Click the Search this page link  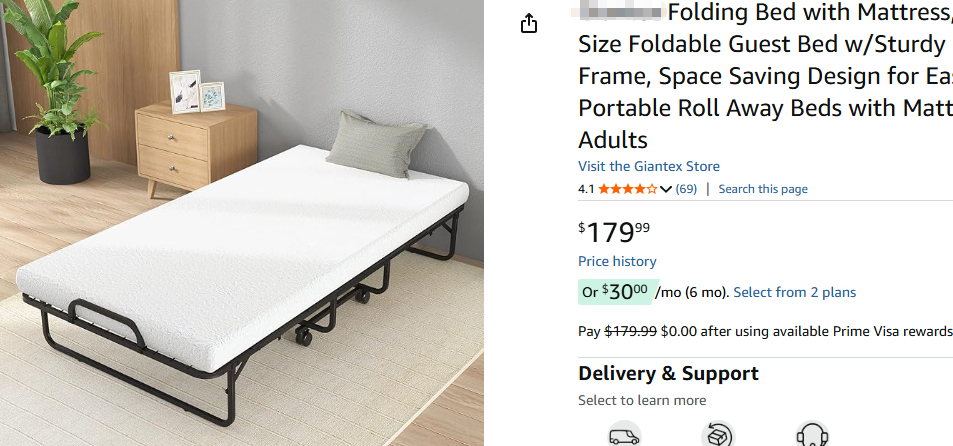(x=762, y=189)
